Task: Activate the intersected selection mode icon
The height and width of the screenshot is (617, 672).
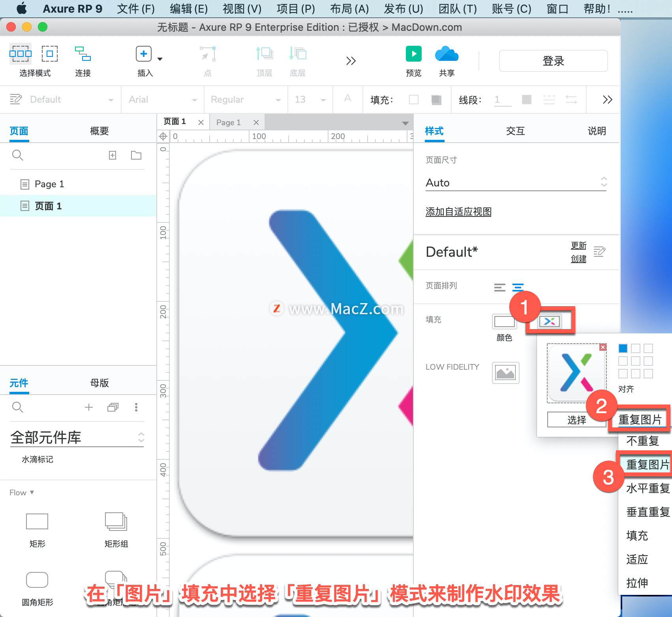Action: (x=21, y=54)
